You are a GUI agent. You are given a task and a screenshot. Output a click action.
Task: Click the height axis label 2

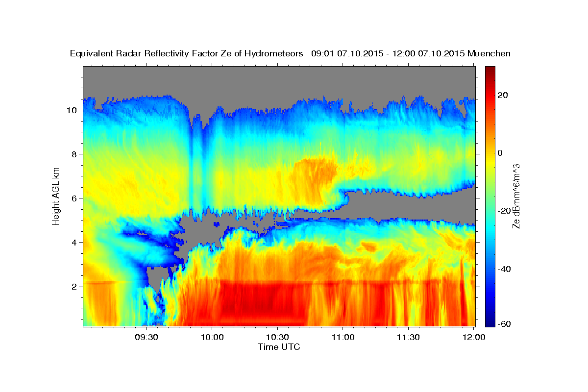[73, 287]
